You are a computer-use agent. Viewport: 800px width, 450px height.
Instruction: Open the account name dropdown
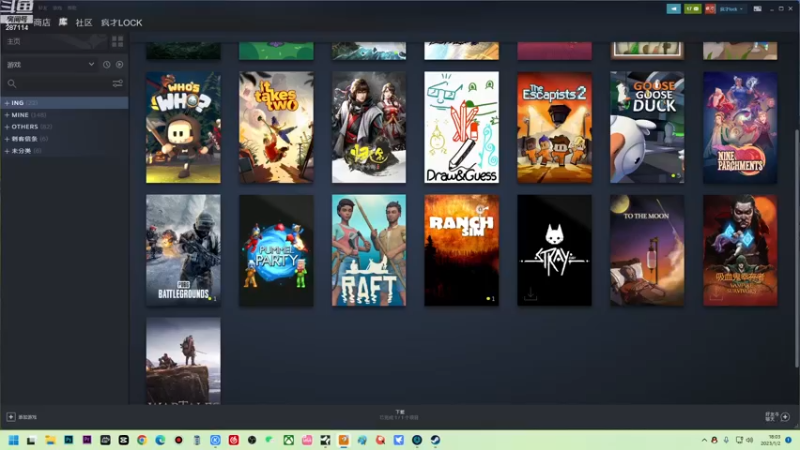[732, 9]
